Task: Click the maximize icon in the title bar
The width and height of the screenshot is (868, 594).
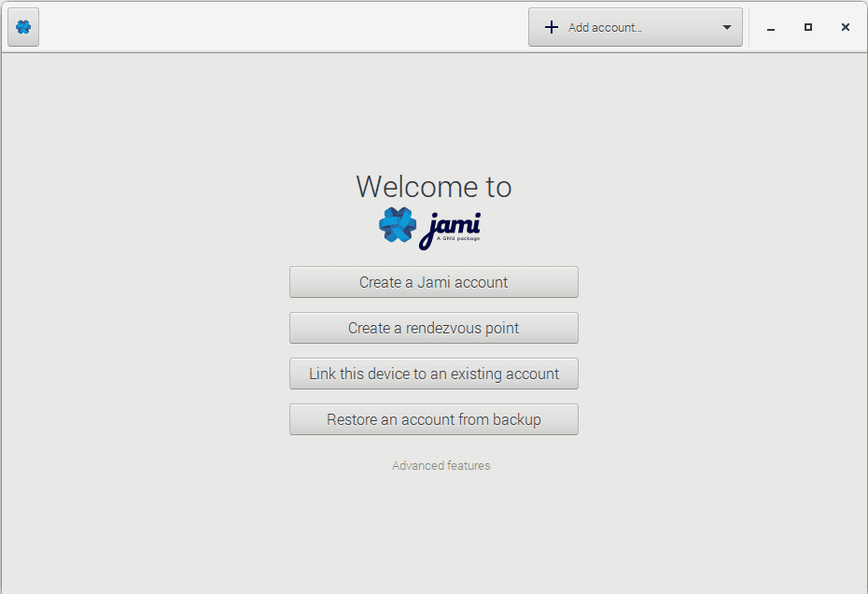Action: (x=807, y=27)
